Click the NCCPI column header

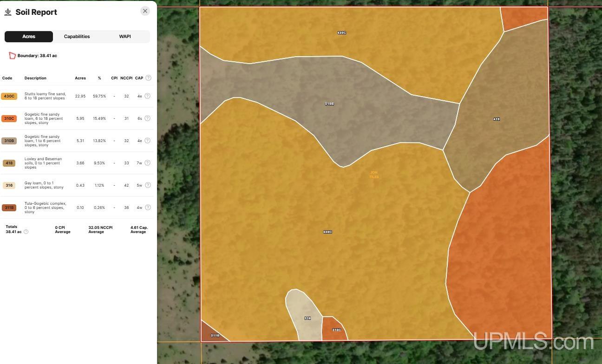tap(126, 78)
